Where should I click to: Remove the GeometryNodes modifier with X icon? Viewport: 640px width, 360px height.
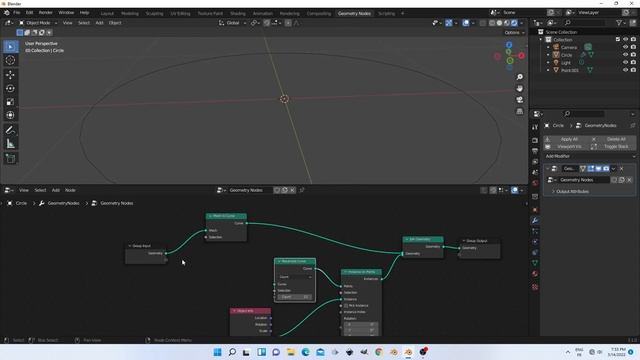(622, 169)
